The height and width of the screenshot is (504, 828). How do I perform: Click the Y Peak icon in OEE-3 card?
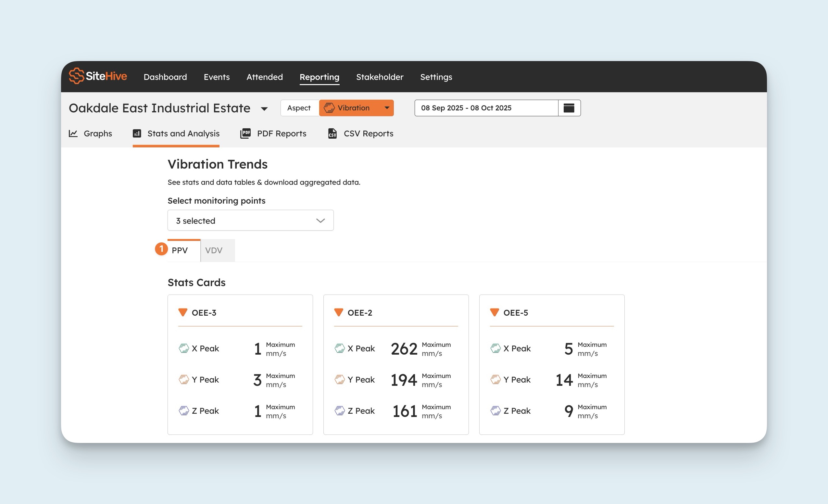tap(184, 380)
